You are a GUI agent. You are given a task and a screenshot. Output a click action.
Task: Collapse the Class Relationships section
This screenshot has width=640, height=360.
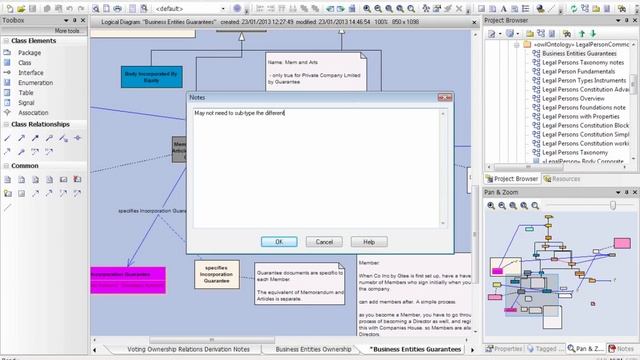point(6,124)
